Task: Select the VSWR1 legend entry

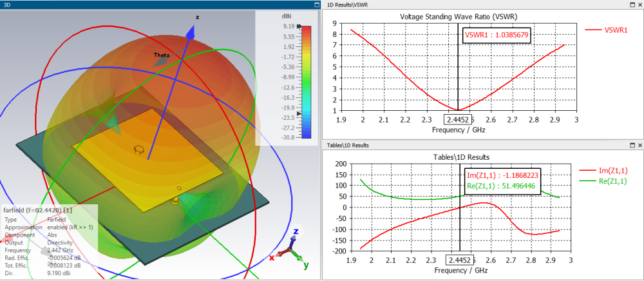Action: [x=606, y=30]
